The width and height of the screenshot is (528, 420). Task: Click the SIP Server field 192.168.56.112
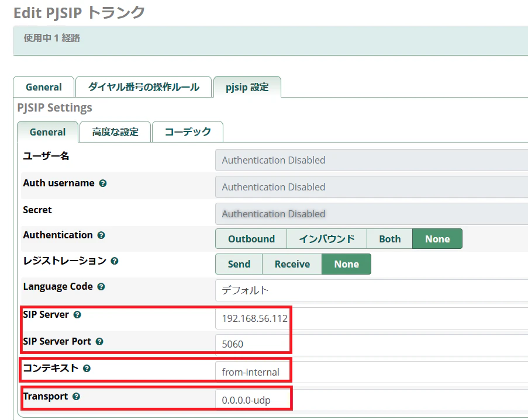372,318
